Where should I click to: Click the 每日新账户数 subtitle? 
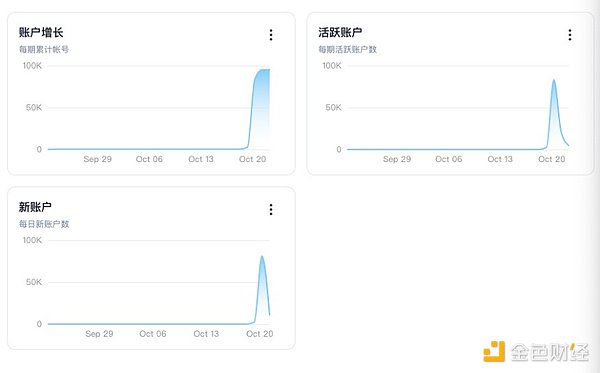(44, 224)
